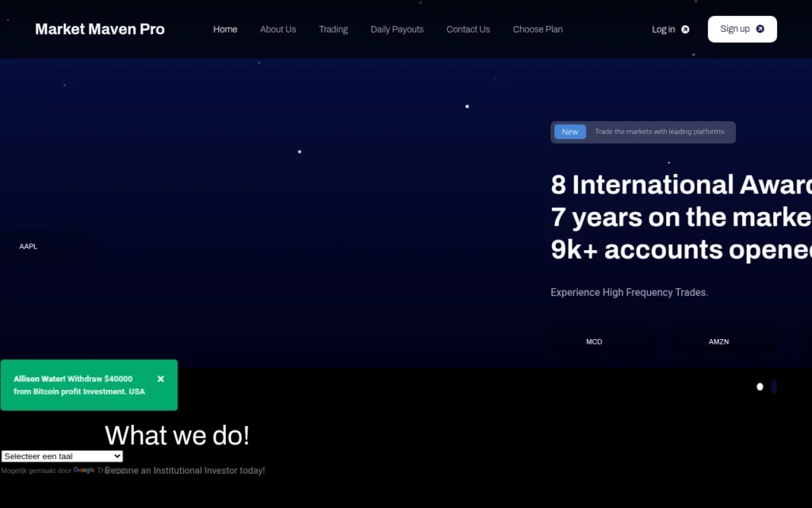Open the "Selecteer een taal" language dropdown
This screenshot has height=508, width=812.
click(x=62, y=456)
